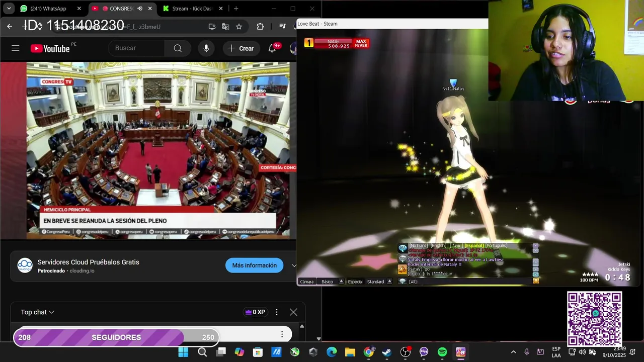Click the megaphone alert icon in game chat
Image resolution: width=644 pixels, height=362 pixels.
pyautogui.click(x=402, y=269)
